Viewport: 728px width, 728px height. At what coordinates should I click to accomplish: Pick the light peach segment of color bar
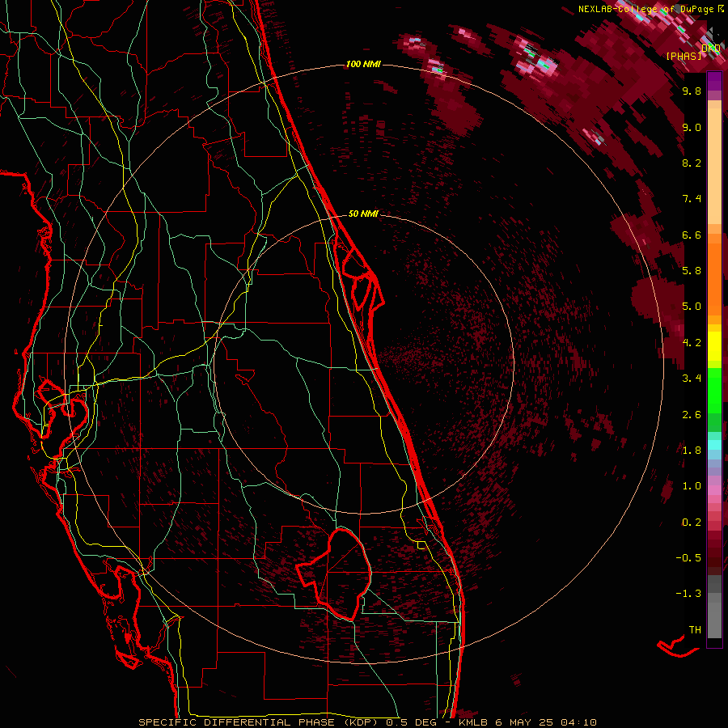[x=714, y=167]
